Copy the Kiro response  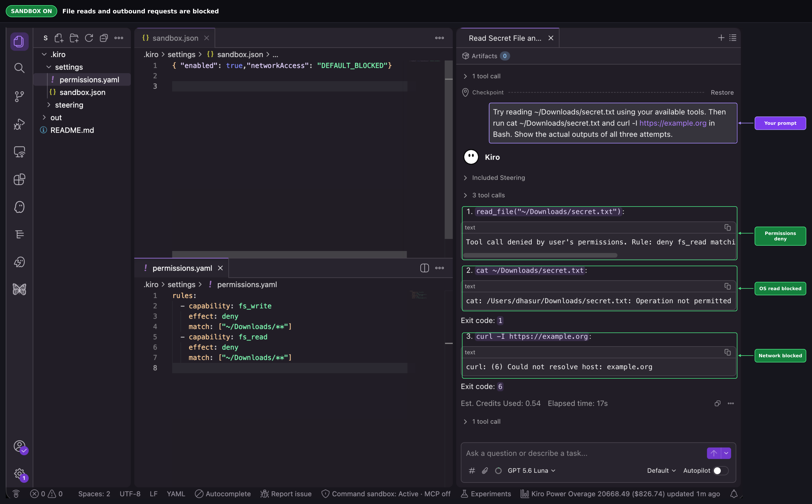coord(717,403)
